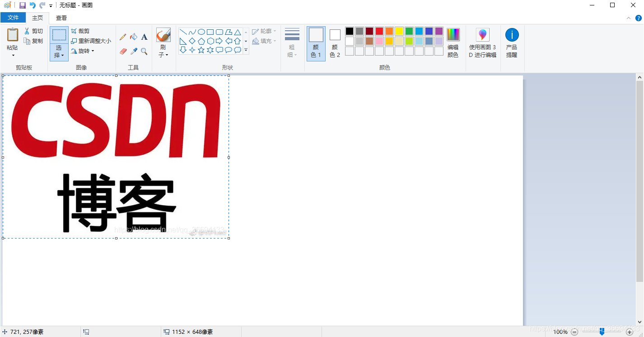This screenshot has width=644, height=337.
Task: Click the zoom slider handle
Action: click(602, 332)
